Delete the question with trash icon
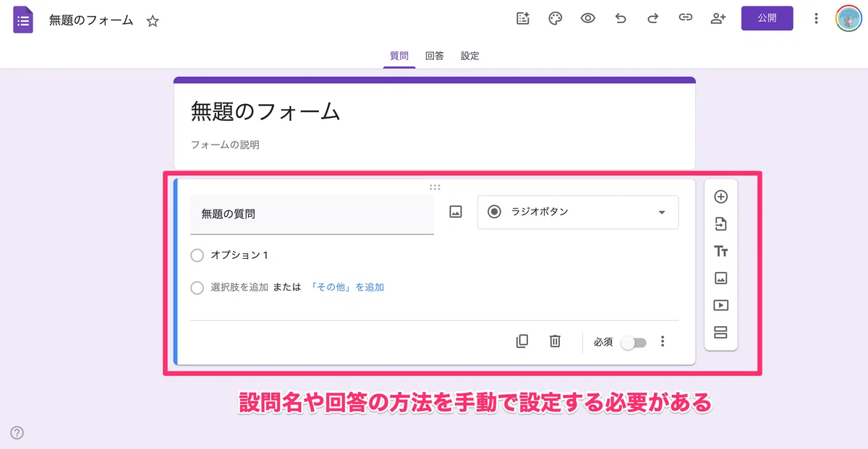868x449 pixels. point(555,341)
